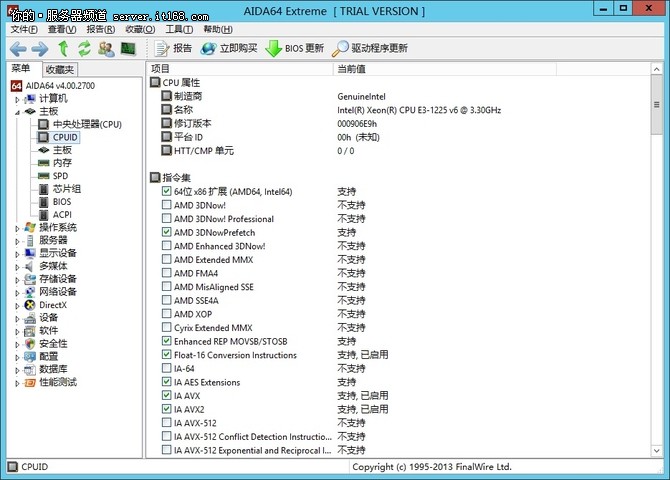Screen dimensions: 670x480
Task: Select the 配置 tree item
Action: (49, 356)
